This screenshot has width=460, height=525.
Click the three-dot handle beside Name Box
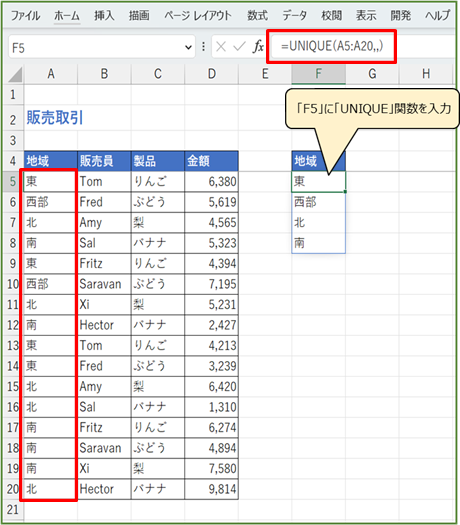click(203, 47)
